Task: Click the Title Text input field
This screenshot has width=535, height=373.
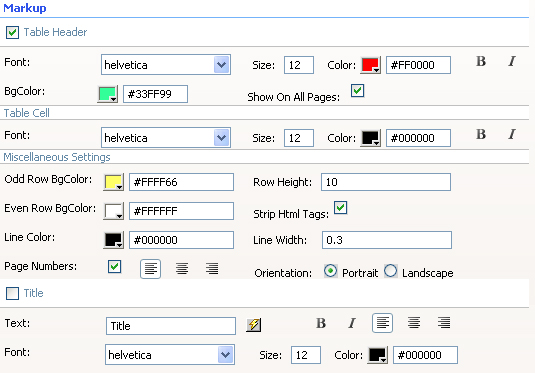Action: tap(171, 326)
